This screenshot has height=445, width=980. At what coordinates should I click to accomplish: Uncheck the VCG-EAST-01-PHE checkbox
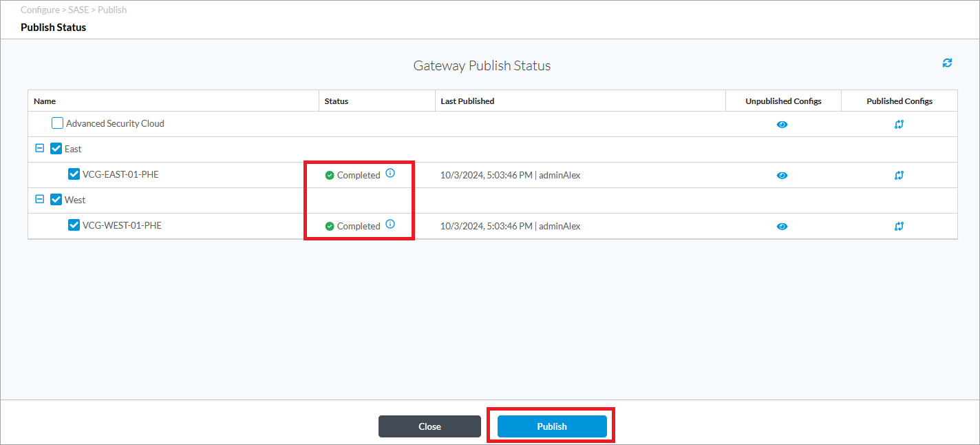tap(74, 174)
